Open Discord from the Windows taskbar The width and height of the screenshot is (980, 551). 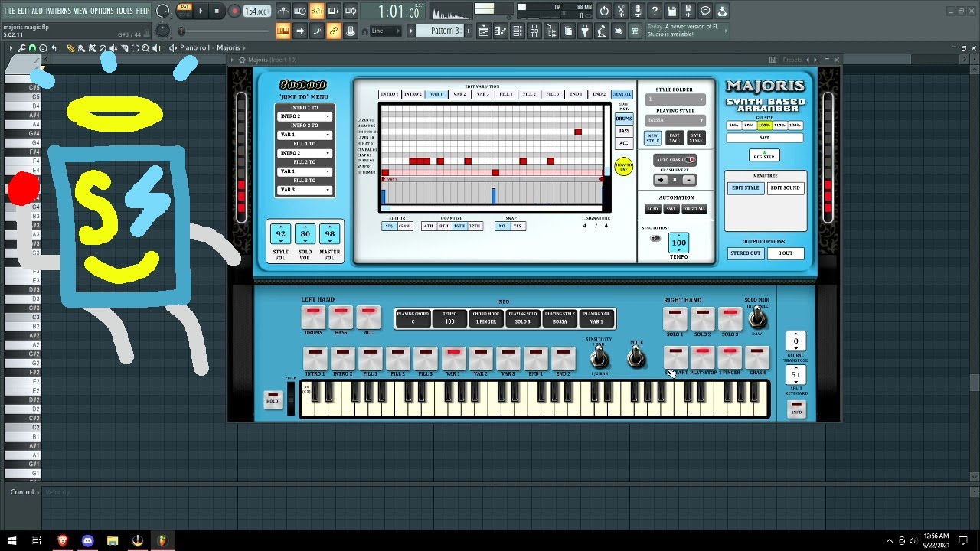(87, 540)
